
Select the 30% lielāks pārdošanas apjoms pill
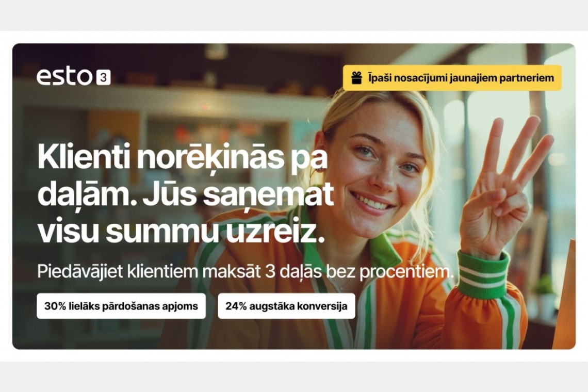[121, 306]
